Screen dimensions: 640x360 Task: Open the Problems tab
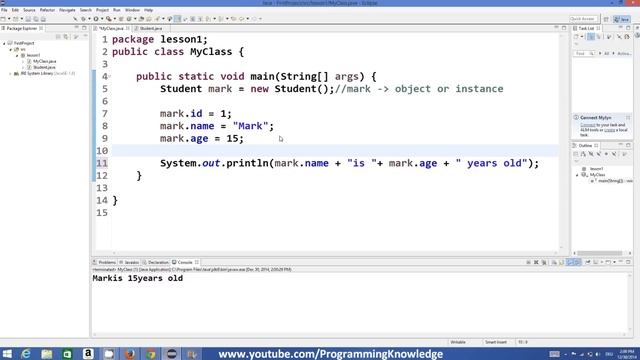[x=104, y=262]
